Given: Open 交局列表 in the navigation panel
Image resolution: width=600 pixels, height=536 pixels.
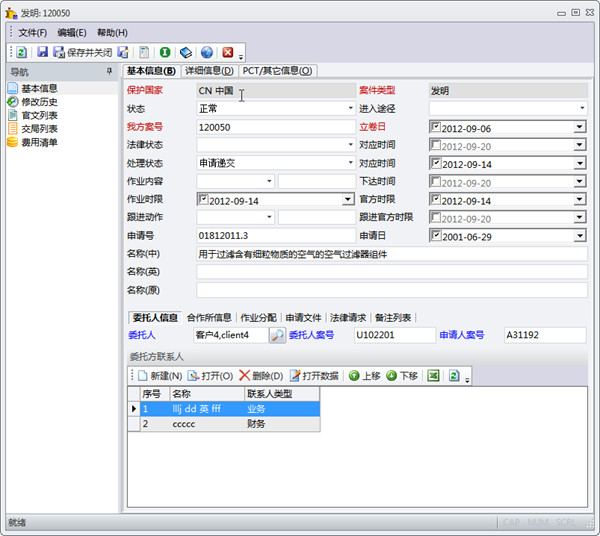Looking at the screenshot, I should [39, 129].
